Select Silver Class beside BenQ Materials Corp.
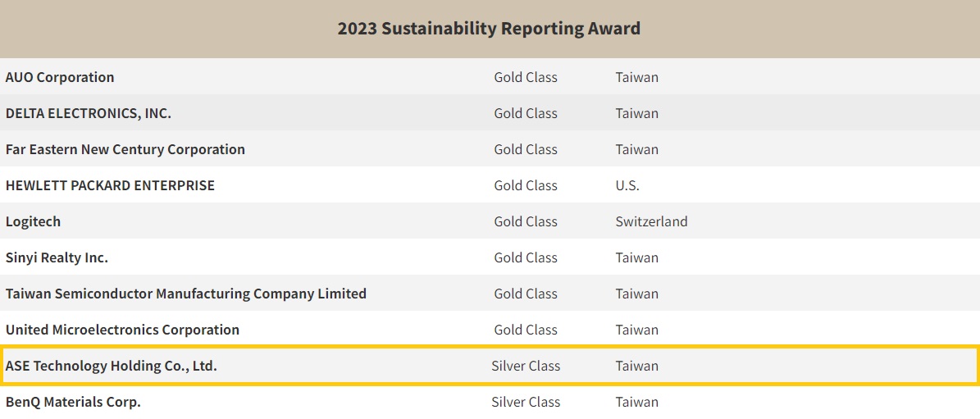This screenshot has height=419, width=980. click(526, 402)
